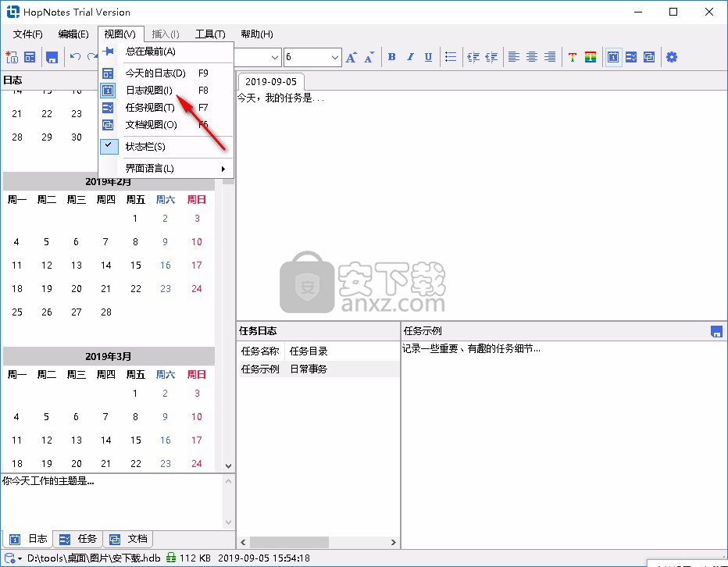Click the first indent icon after bullets
This screenshot has height=567, width=728.
pyautogui.click(x=473, y=57)
